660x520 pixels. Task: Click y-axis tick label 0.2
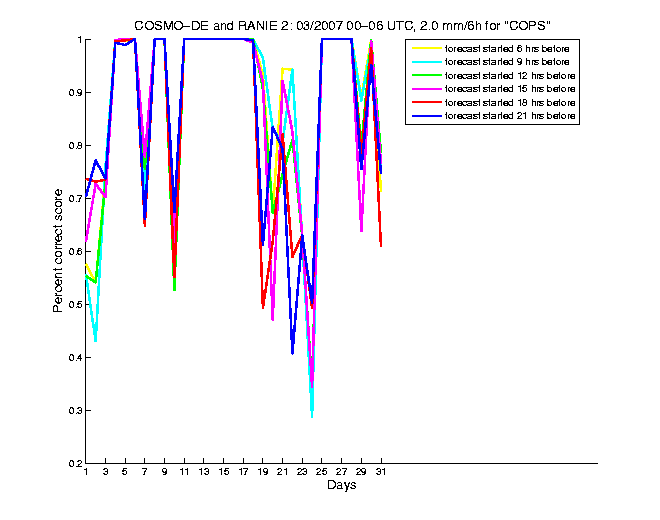(x=75, y=464)
